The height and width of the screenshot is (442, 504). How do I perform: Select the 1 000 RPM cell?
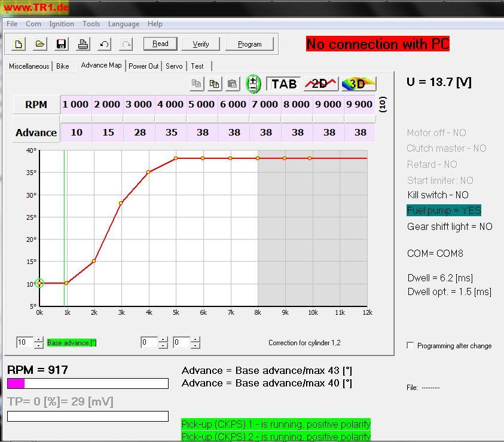75,105
